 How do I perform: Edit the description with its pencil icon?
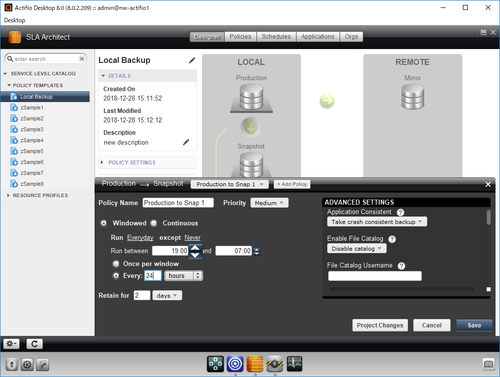[186, 142]
